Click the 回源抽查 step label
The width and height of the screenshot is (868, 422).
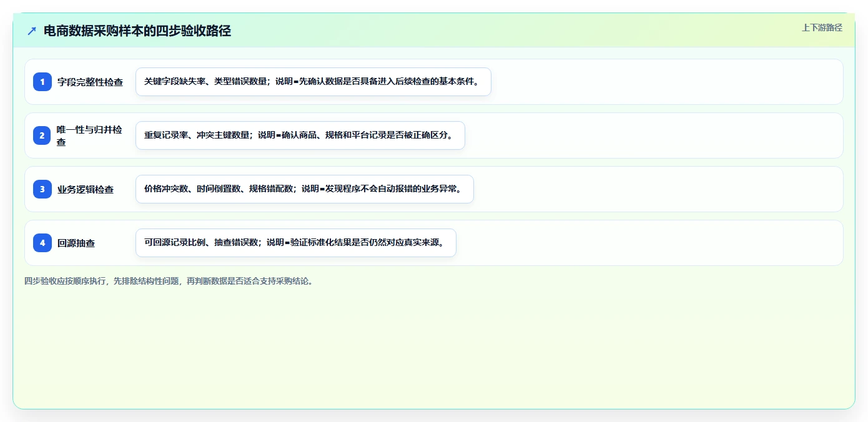76,243
